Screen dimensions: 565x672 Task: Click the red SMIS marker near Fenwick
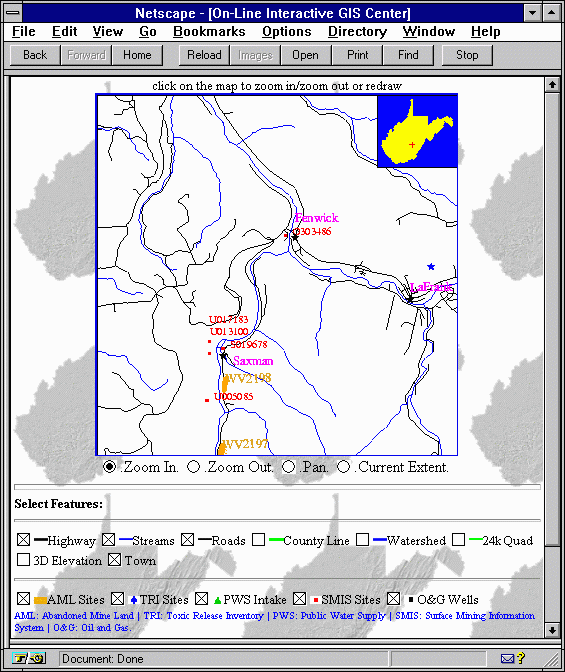coord(286,235)
